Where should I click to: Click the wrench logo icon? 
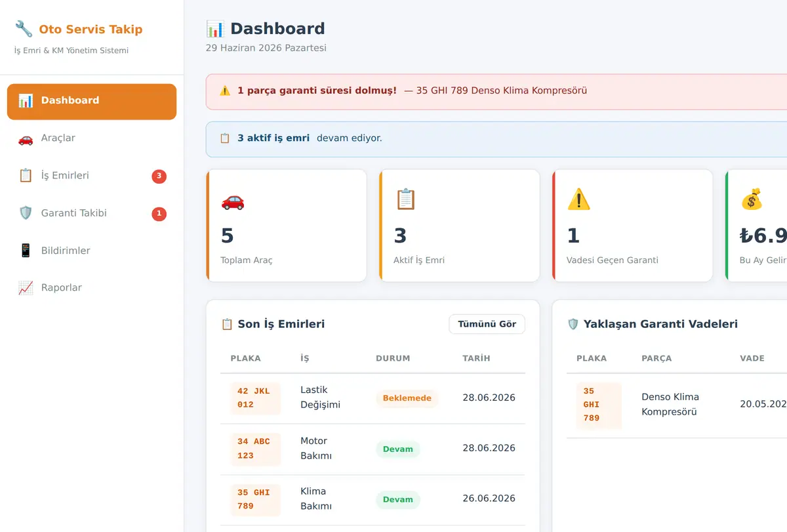24,29
